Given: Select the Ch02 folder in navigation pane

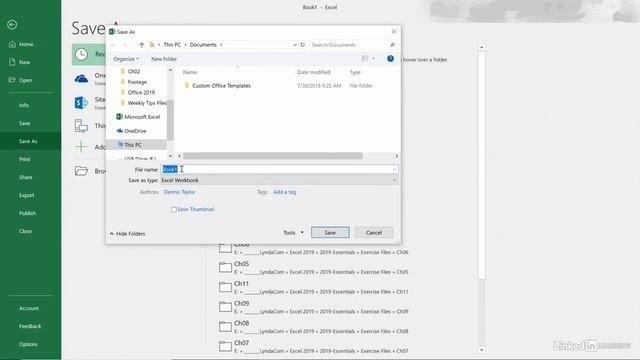Looking at the screenshot, I should (134, 71).
